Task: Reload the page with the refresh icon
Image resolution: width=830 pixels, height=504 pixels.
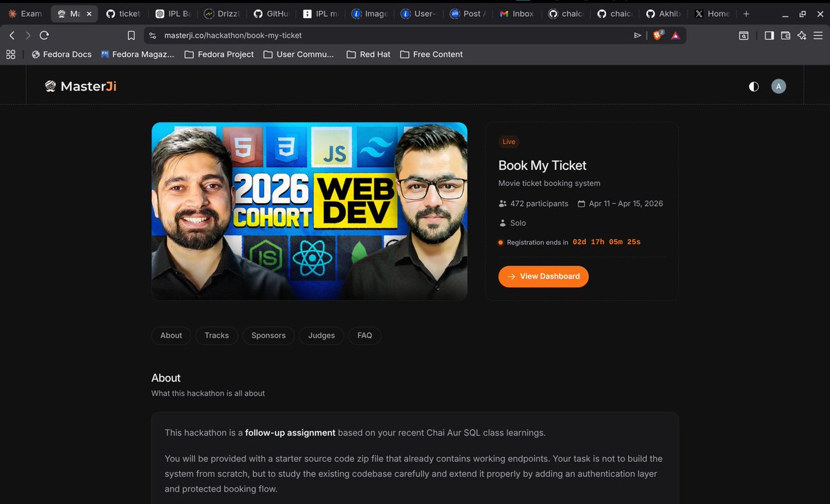Action: pos(44,35)
